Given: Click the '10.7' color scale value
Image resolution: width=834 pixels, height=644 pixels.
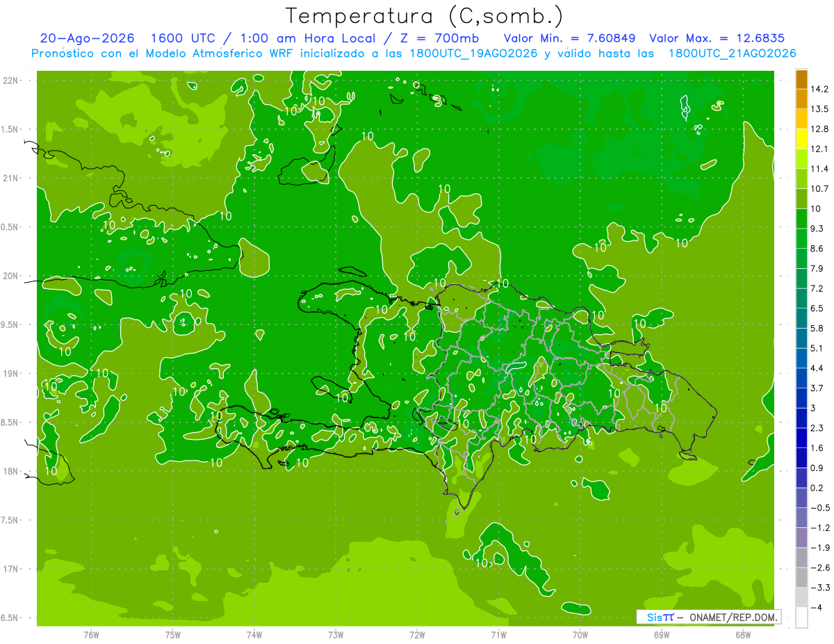Looking at the screenshot, I should point(820,189).
